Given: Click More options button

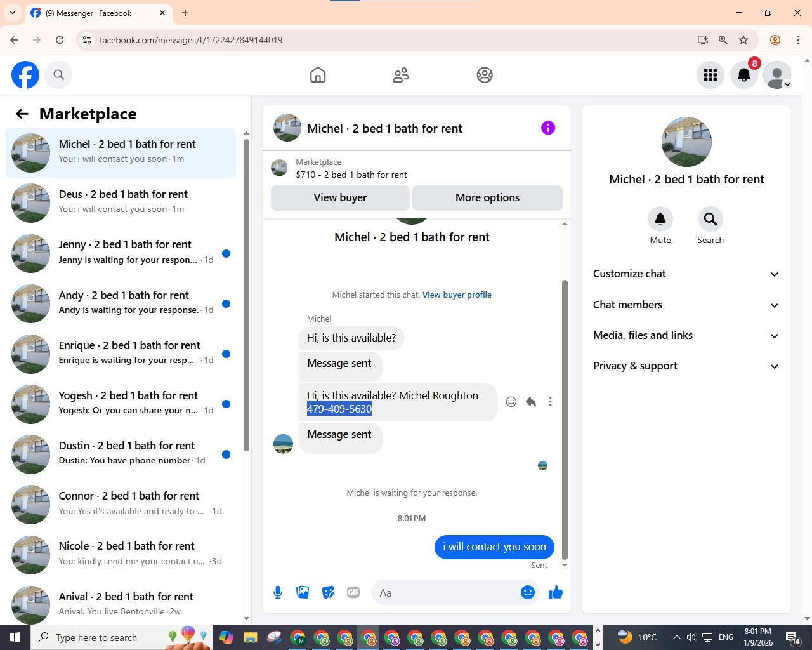Looking at the screenshot, I should [x=487, y=197].
